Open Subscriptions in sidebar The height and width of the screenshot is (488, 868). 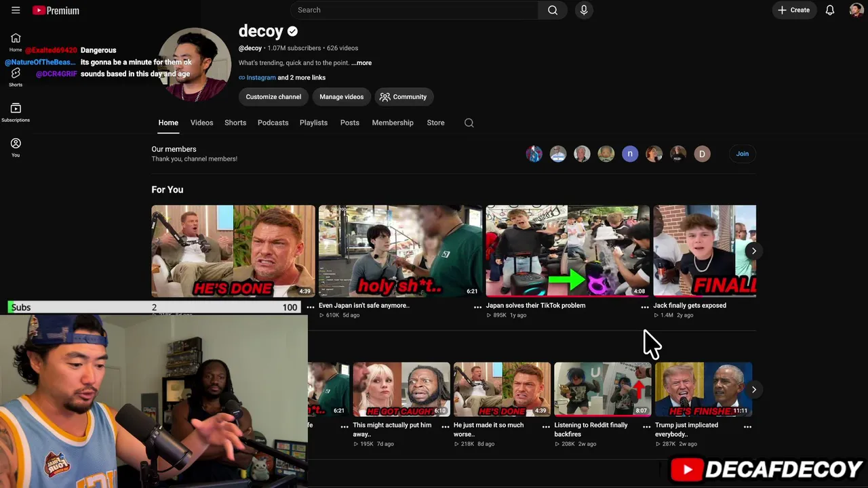coord(16,113)
